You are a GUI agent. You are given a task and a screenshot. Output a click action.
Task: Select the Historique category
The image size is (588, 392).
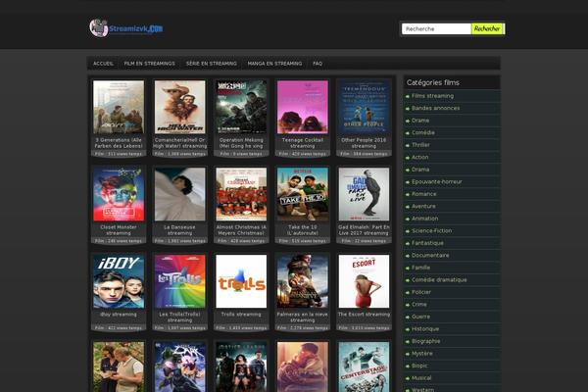425,329
